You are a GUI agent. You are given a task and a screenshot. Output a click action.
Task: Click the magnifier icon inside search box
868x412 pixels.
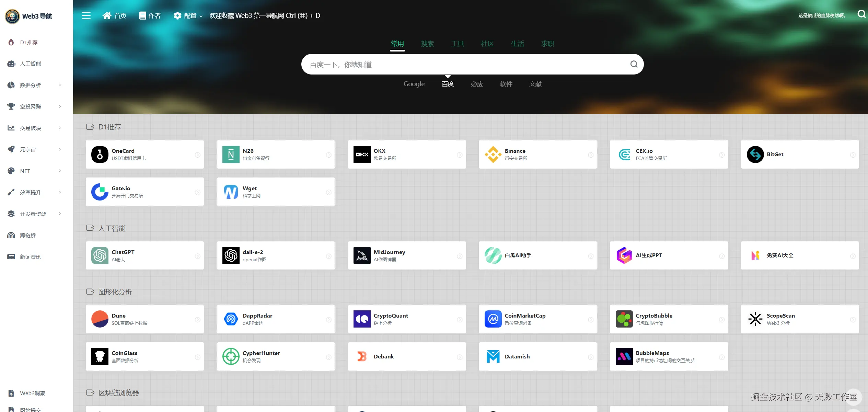click(x=634, y=64)
